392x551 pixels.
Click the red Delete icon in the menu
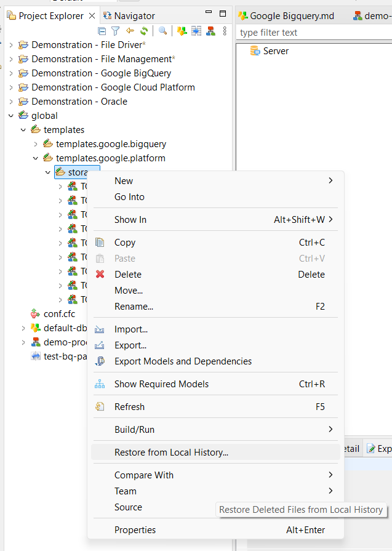point(101,274)
